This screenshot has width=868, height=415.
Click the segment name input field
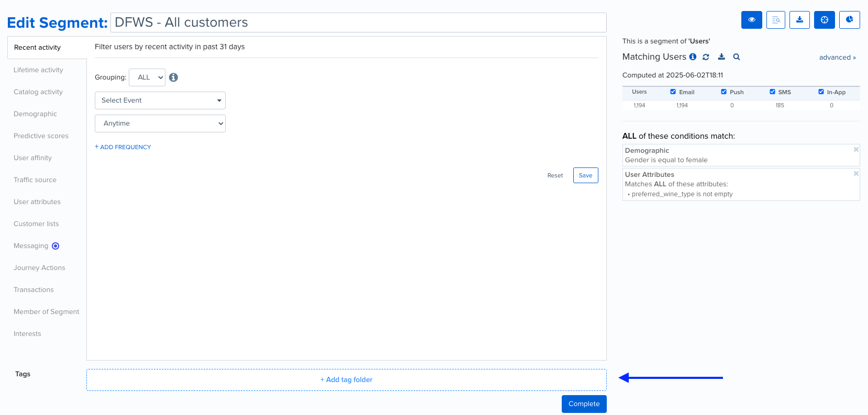pos(359,23)
